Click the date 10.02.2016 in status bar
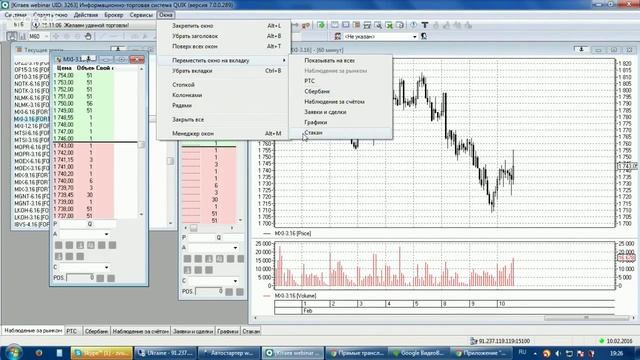640x360 pixels. point(619,341)
